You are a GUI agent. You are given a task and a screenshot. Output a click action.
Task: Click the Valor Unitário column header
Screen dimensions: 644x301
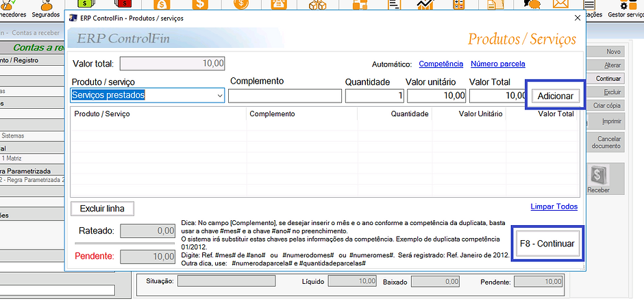click(469, 114)
